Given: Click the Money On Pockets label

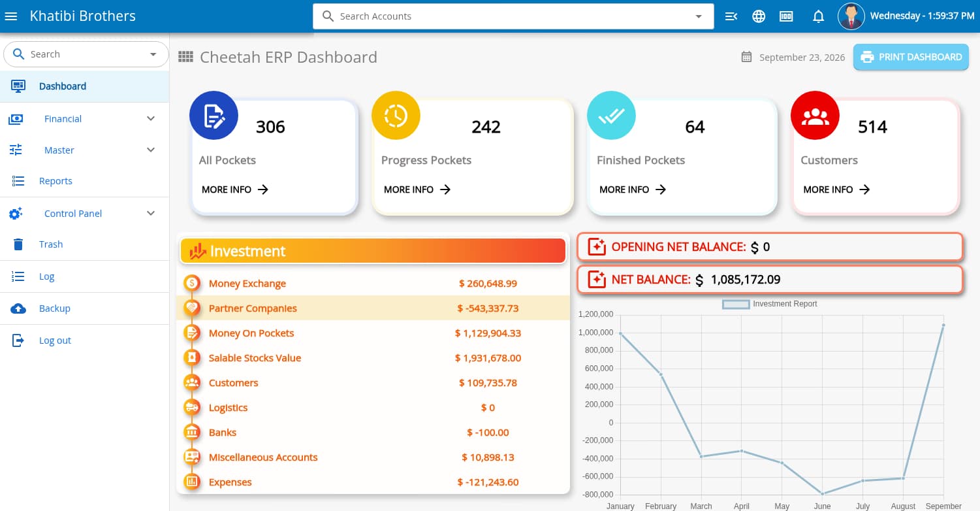Looking at the screenshot, I should click(x=251, y=333).
